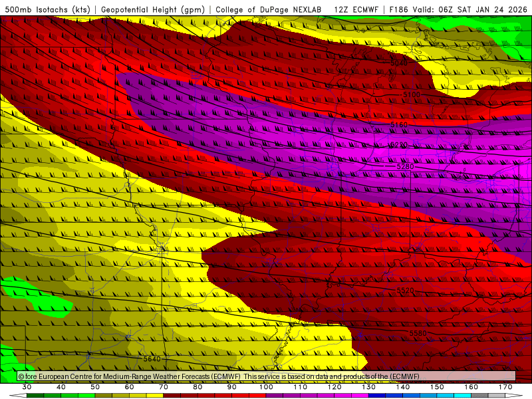Click the 'F186 Valid: 06Z SAT JAN 24 2026' text

458,9
